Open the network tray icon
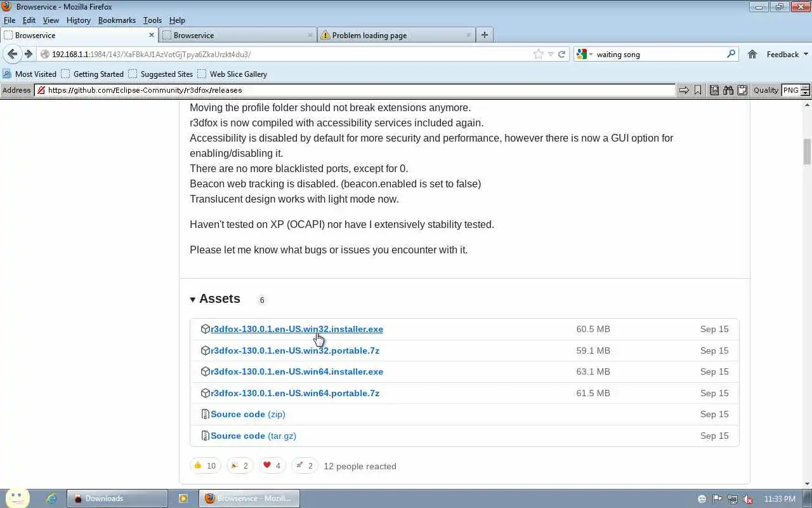The height and width of the screenshot is (508, 812). (733, 499)
